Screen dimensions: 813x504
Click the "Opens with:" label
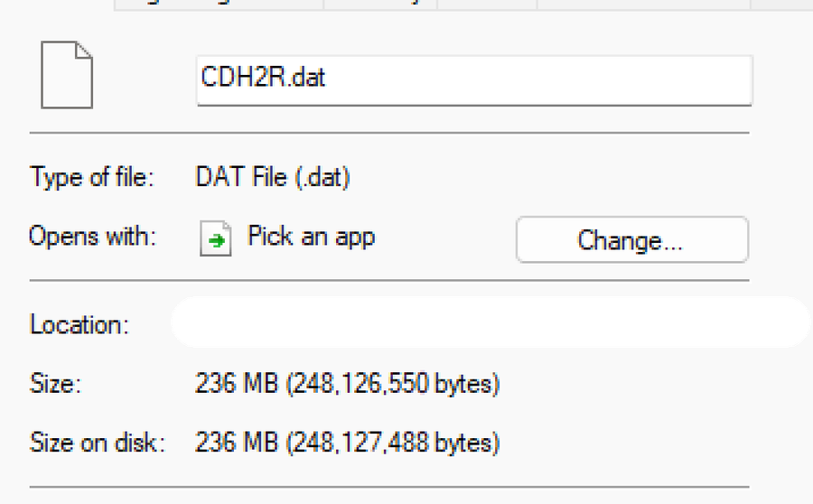(x=92, y=238)
